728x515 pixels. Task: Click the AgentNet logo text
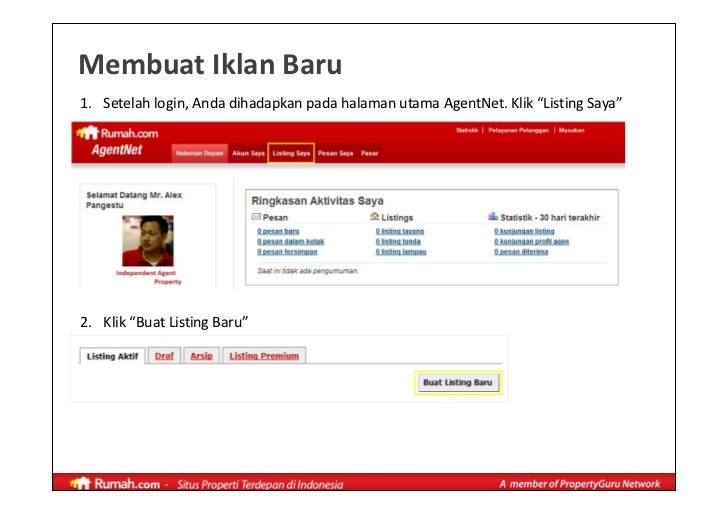coord(117,150)
